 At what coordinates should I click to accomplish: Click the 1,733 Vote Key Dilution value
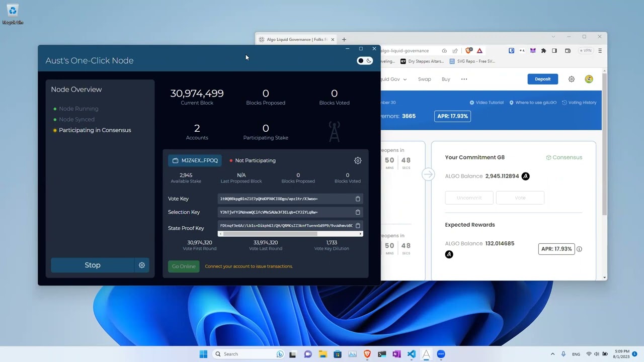[332, 242]
